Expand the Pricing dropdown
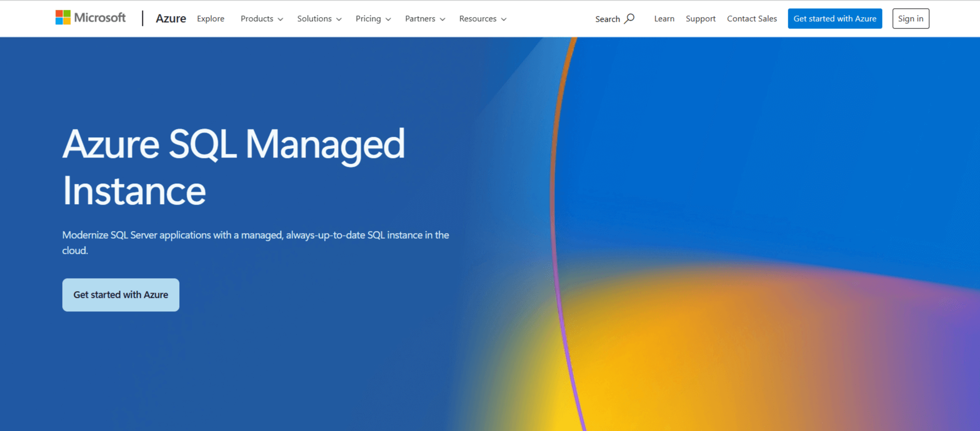This screenshot has height=431, width=980. point(373,19)
